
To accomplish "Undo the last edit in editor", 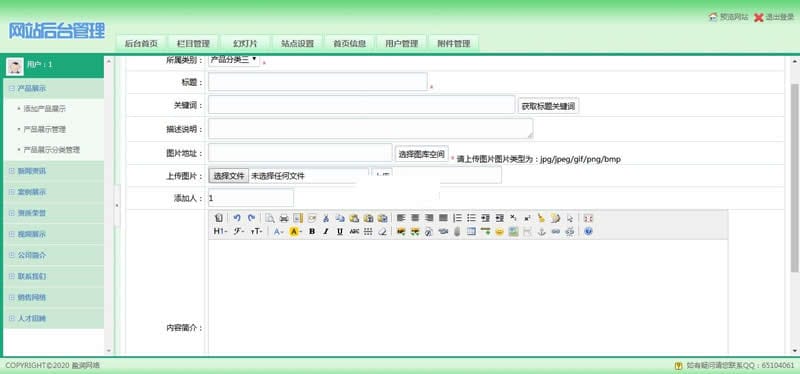I will 237,218.
